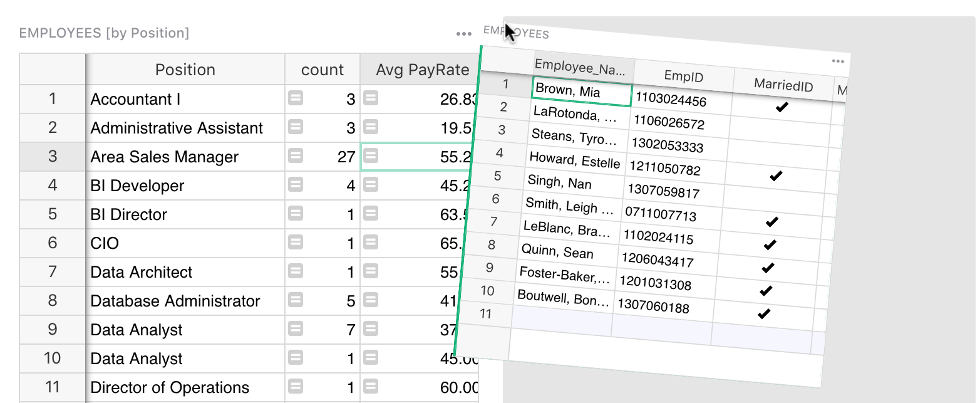980x403 pixels.
Task: Click the EMPLOYEES [by Position] widget title
Action: click(104, 33)
